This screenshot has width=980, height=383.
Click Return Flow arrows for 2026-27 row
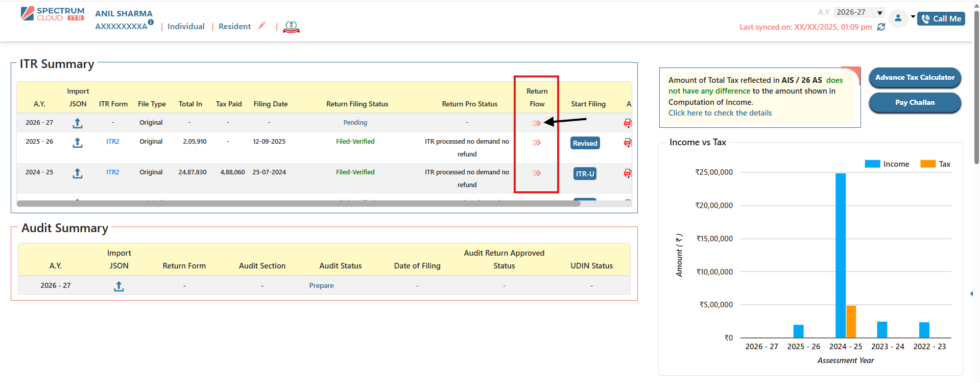[536, 123]
